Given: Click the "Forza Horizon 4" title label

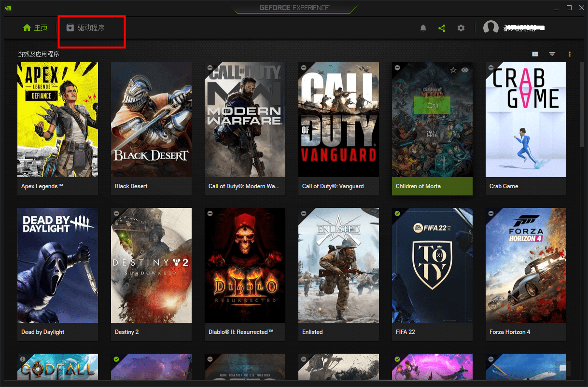Looking at the screenshot, I should point(509,332).
